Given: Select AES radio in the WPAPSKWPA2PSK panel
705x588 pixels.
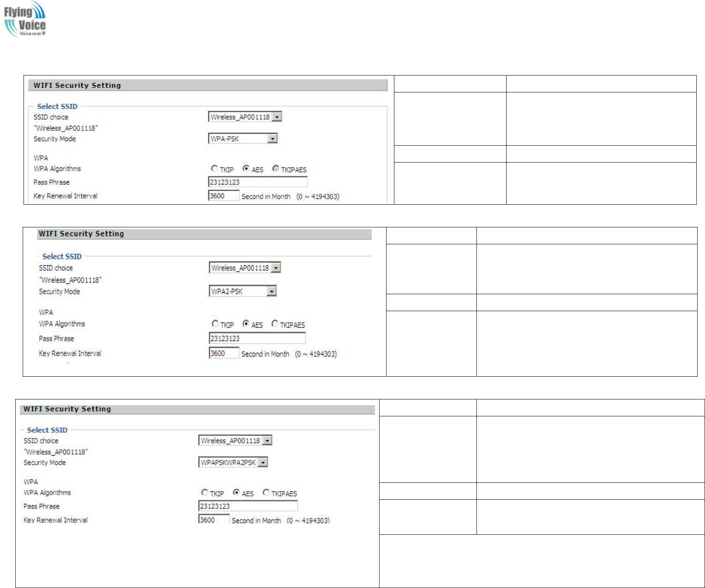Looking at the screenshot, I should click(x=236, y=492).
